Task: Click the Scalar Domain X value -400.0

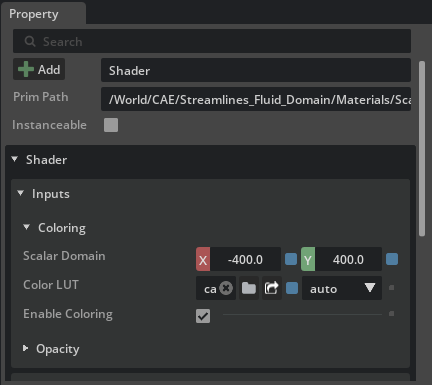Action: [x=245, y=259]
